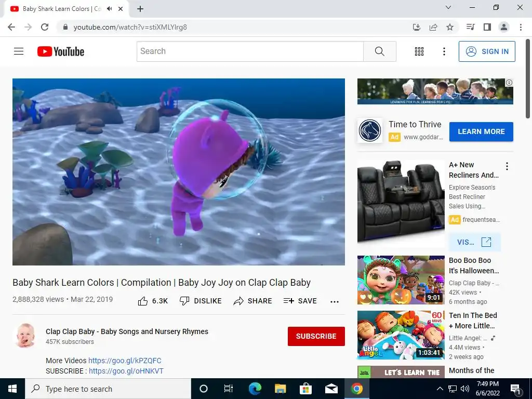Image resolution: width=532 pixels, height=399 pixels.
Task: Open the notification center icon
Action: coord(515,389)
